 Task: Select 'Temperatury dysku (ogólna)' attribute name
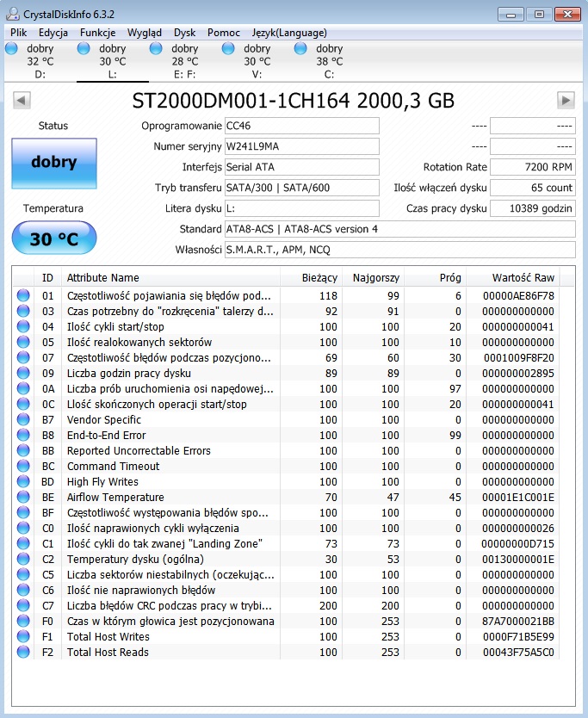click(x=135, y=559)
